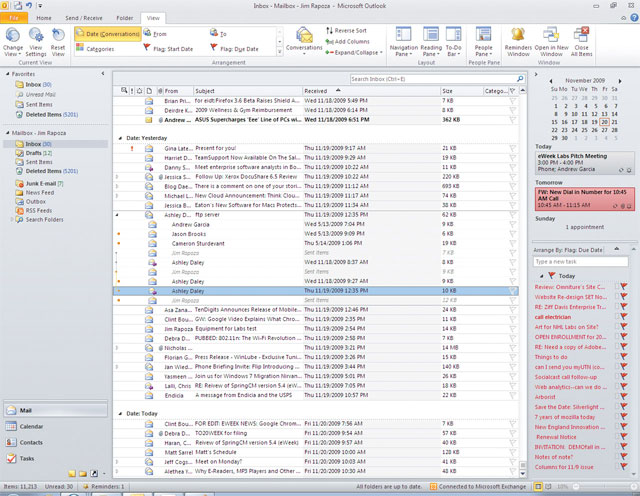Toggle flag on Gina Late message
This screenshot has width=640, height=496.
coord(513,148)
